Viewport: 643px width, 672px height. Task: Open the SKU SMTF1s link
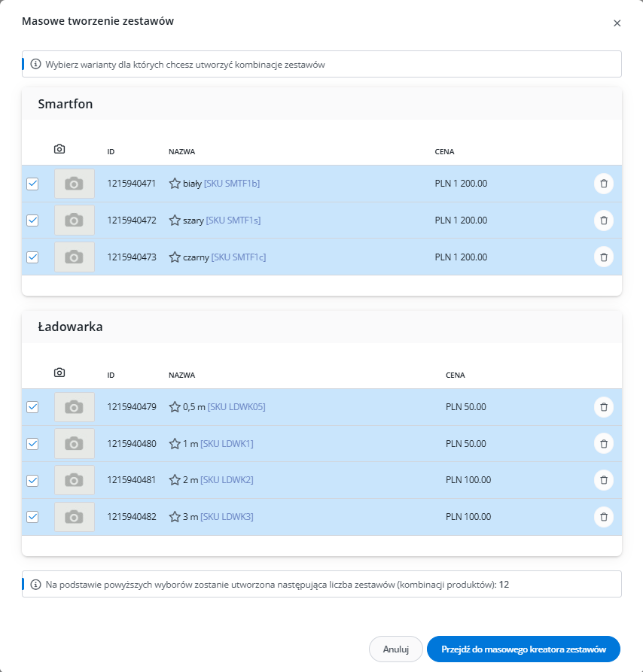click(233, 220)
